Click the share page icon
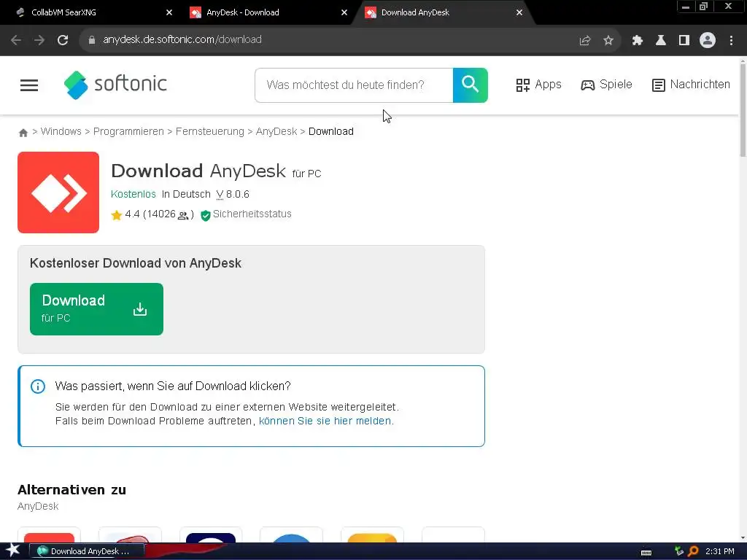 click(584, 41)
